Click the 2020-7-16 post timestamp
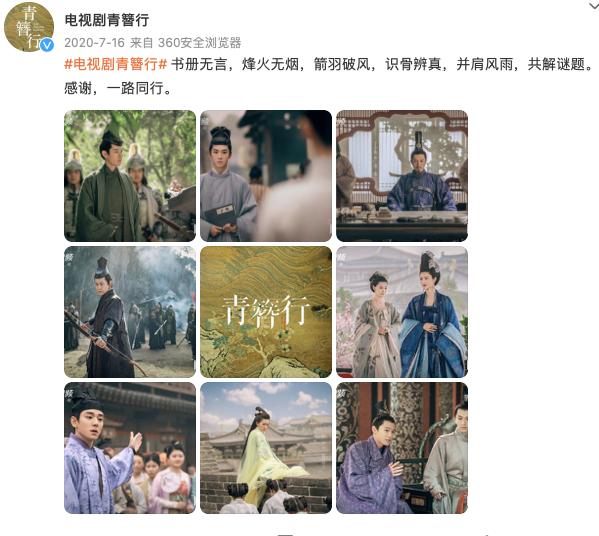Viewport: 599px width, 536px height. pos(94,42)
